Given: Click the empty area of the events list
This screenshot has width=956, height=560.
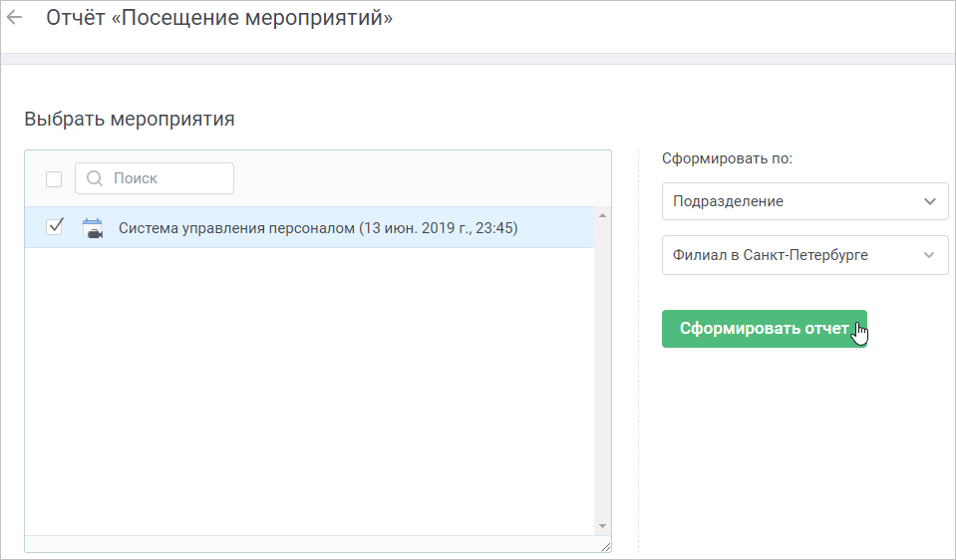Looking at the screenshot, I should pyautogui.click(x=310, y=390).
